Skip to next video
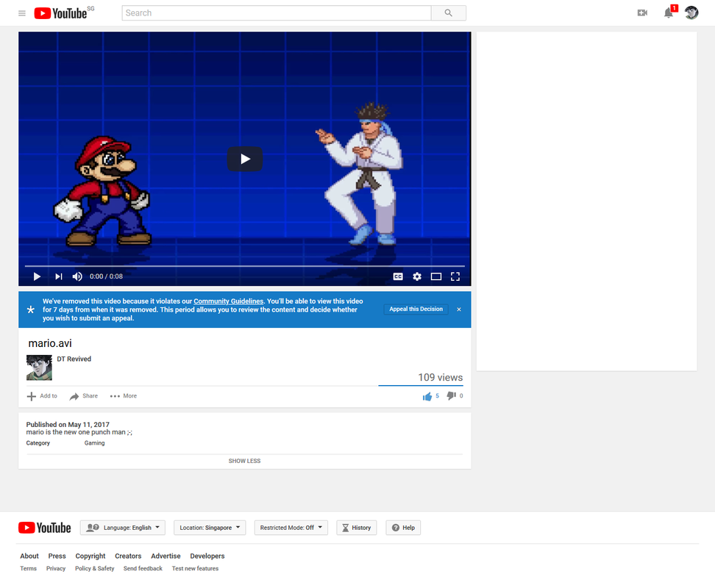This screenshot has width=715, height=588. 58,276
